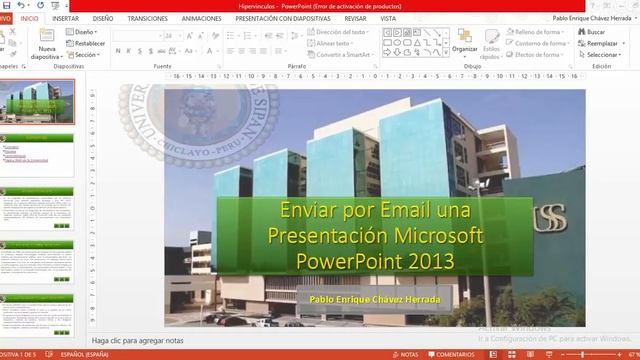Click the Reemplazar button

(598, 43)
